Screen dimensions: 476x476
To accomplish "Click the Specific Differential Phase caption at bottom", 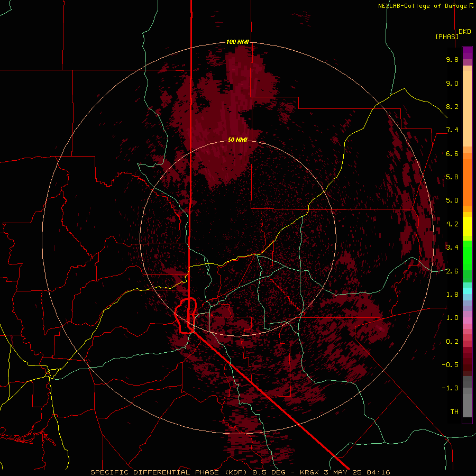I will pos(240,472).
